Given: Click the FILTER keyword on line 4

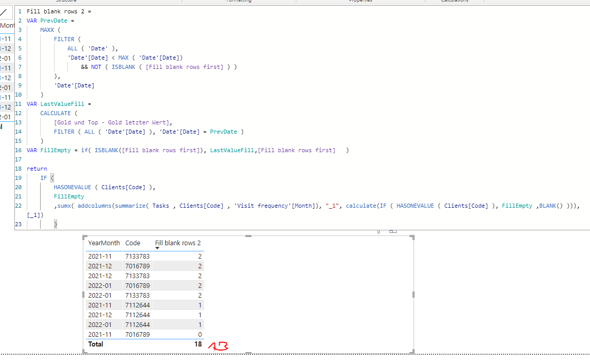Looking at the screenshot, I should click(64, 39).
